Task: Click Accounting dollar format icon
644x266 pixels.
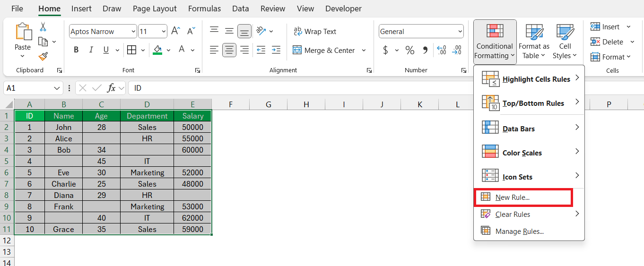Action: point(386,50)
